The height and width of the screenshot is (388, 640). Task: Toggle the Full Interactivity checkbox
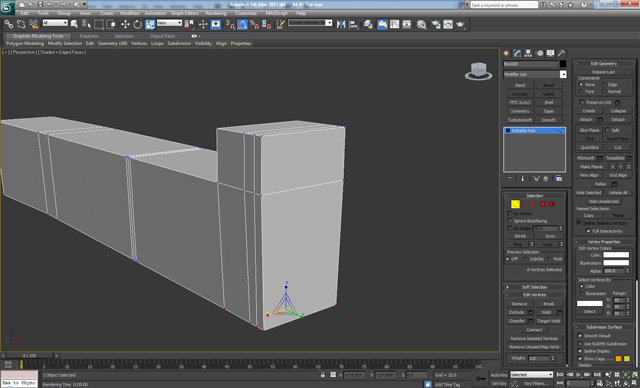(588, 231)
